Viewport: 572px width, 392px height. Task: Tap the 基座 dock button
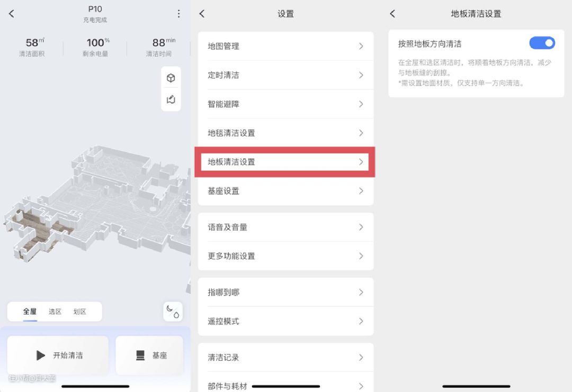tap(150, 355)
